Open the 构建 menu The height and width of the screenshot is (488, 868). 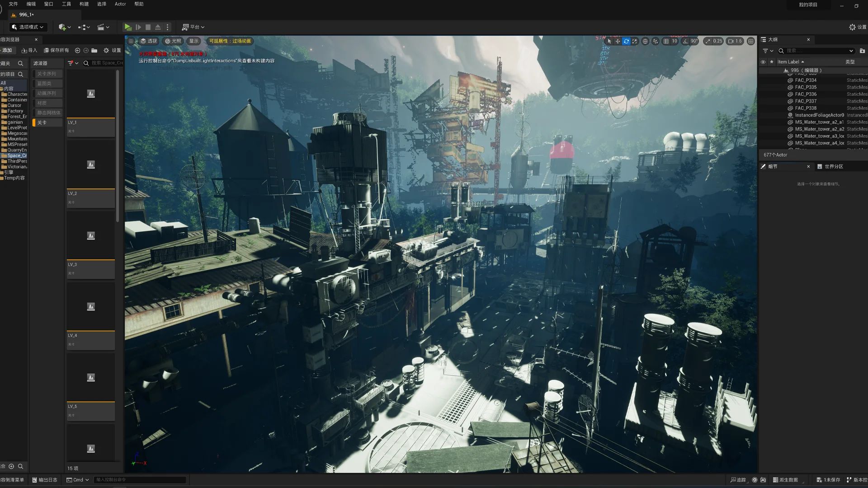click(84, 4)
